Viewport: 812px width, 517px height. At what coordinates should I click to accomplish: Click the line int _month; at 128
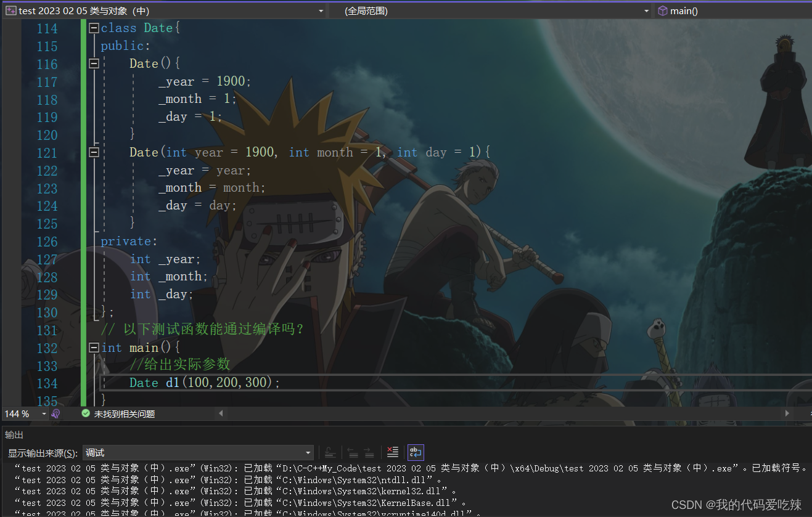pyautogui.click(x=169, y=277)
